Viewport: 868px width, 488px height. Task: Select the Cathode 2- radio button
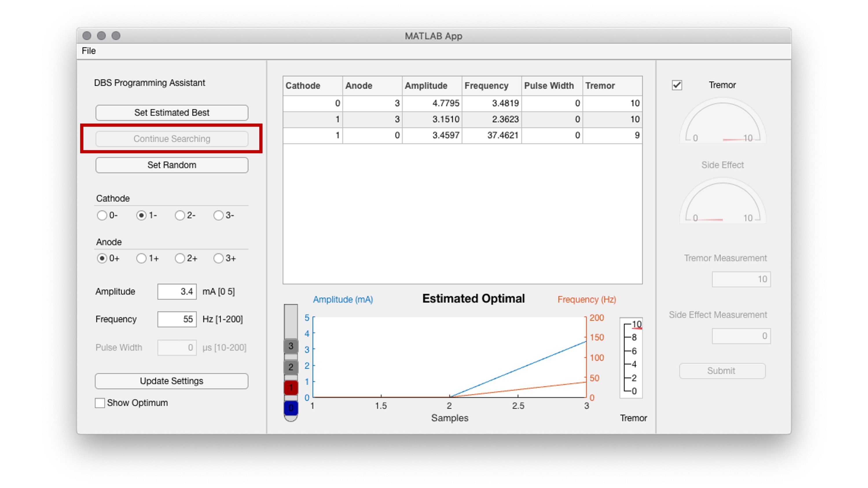(x=180, y=216)
